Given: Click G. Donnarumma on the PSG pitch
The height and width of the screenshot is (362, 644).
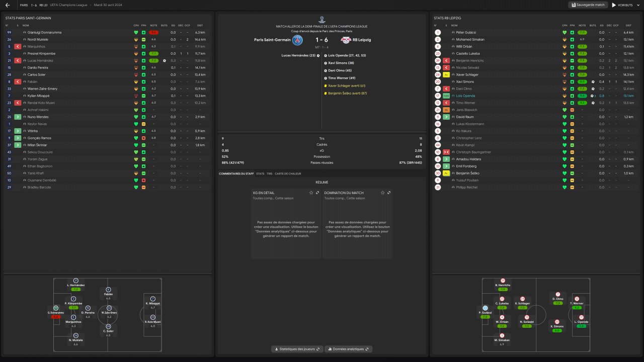Looking at the screenshot, I should pos(56,312).
